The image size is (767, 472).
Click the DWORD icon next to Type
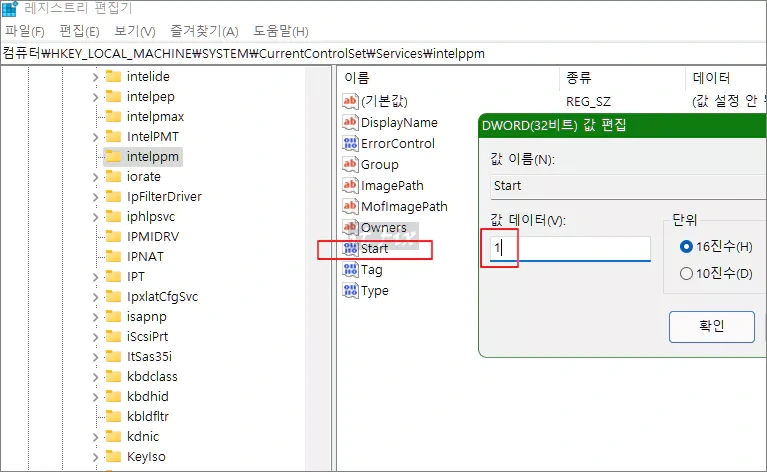350,291
